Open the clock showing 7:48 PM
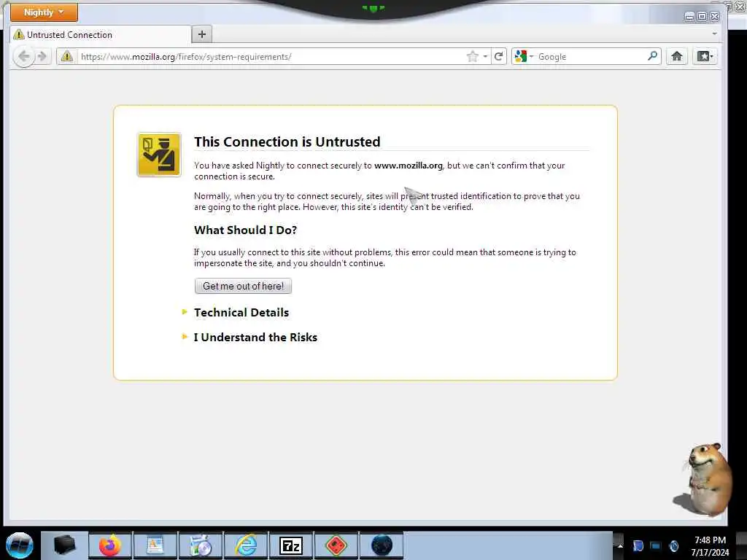The image size is (747, 560). [710, 545]
